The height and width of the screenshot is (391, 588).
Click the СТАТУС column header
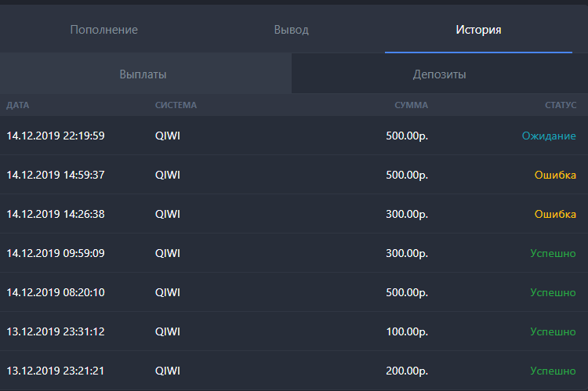pyautogui.click(x=560, y=105)
